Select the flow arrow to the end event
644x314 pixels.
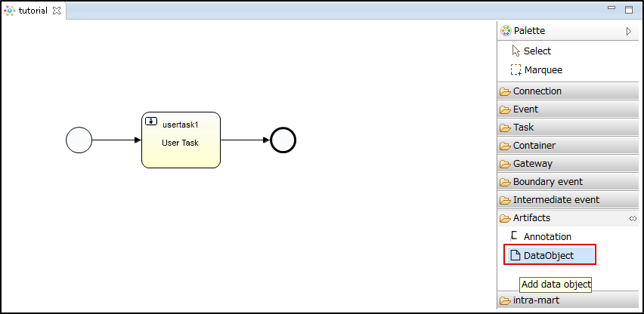pos(245,140)
